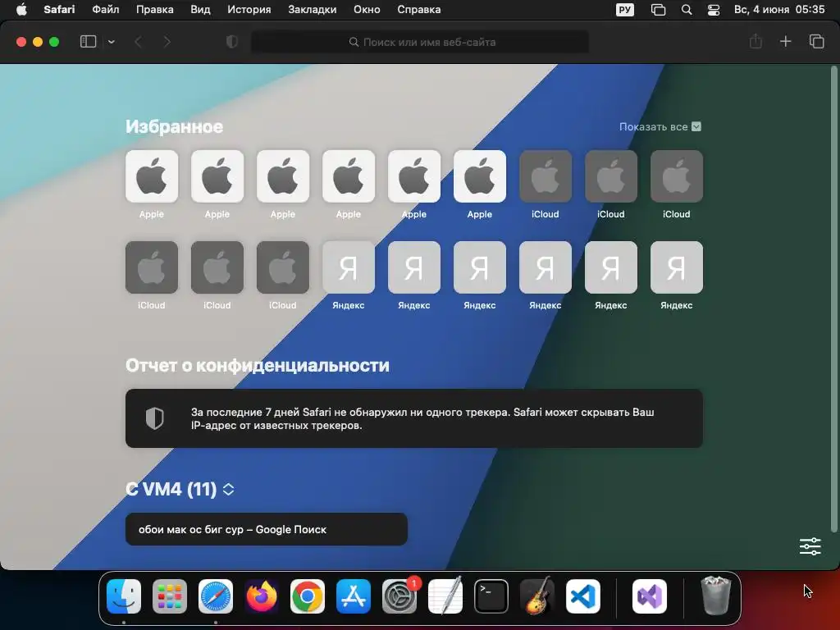Open TextEdit from the Dock
This screenshot has width=840, height=630.
(x=445, y=596)
